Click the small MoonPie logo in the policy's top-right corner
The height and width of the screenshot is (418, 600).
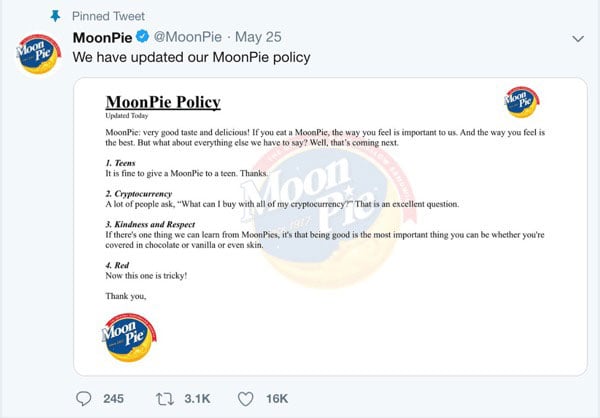pyautogui.click(x=520, y=100)
